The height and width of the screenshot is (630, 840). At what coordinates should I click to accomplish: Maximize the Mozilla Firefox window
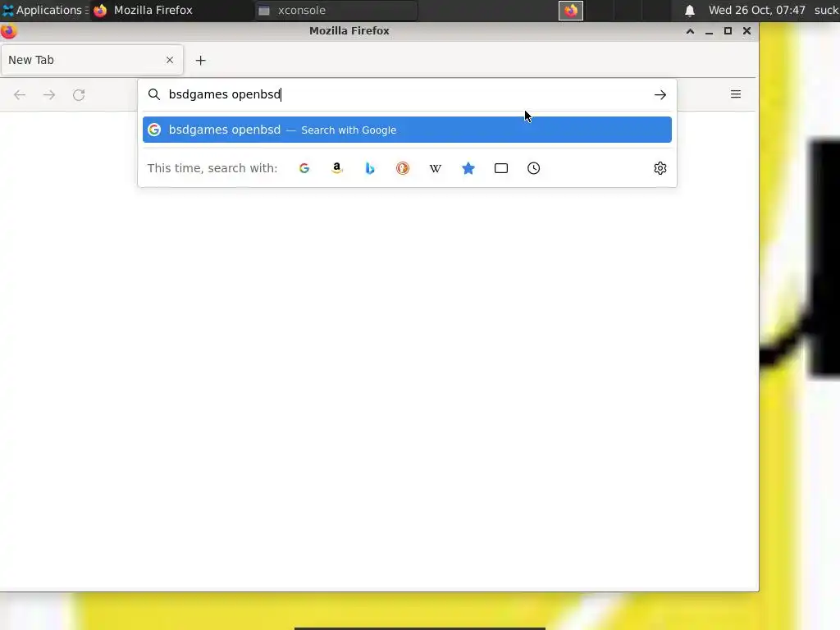728,31
